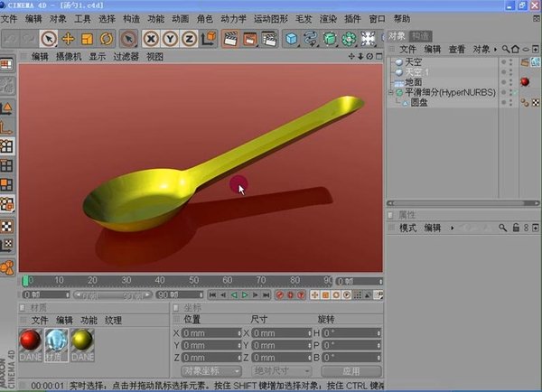
Task: Click the lock icon in attributes panel
Action: click(x=516, y=228)
